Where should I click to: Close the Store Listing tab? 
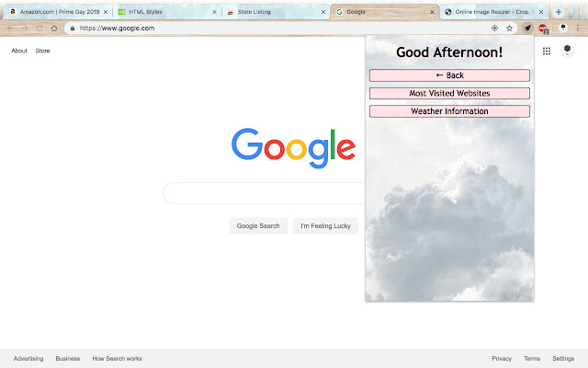(323, 12)
